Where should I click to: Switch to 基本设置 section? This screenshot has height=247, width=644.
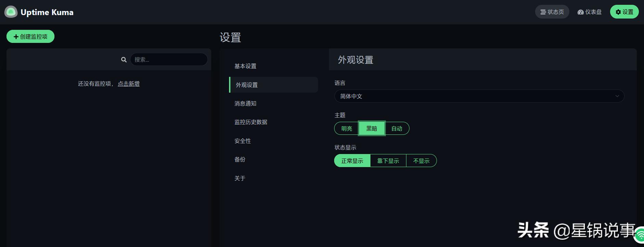(x=245, y=66)
